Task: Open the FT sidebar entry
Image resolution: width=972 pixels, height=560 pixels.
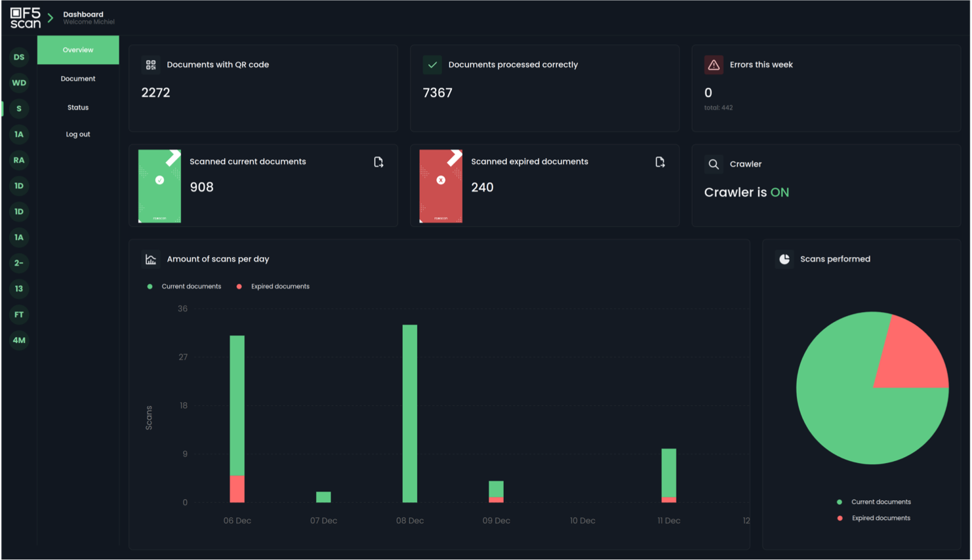Action: [19, 315]
